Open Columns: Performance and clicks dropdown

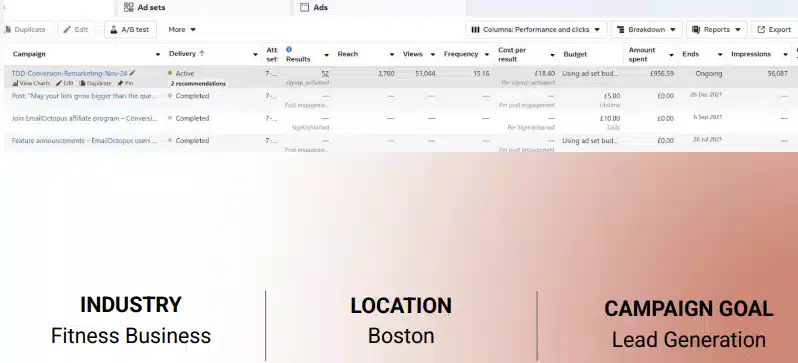click(x=536, y=30)
